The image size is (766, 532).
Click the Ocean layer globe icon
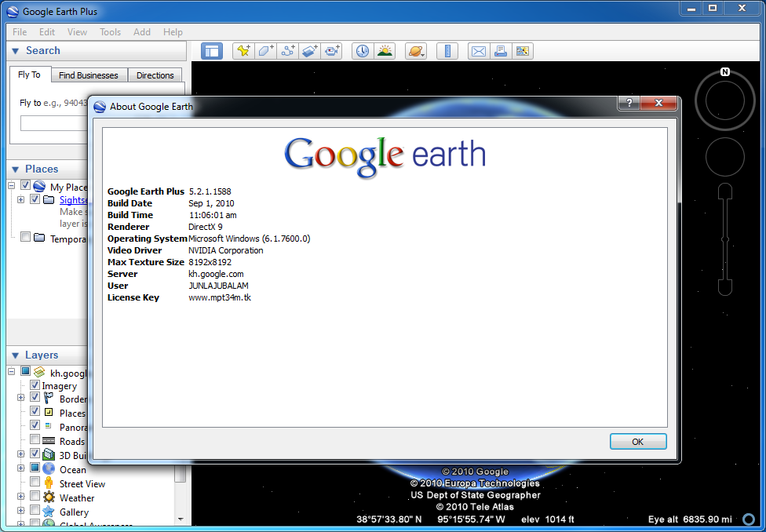pyautogui.click(x=49, y=469)
